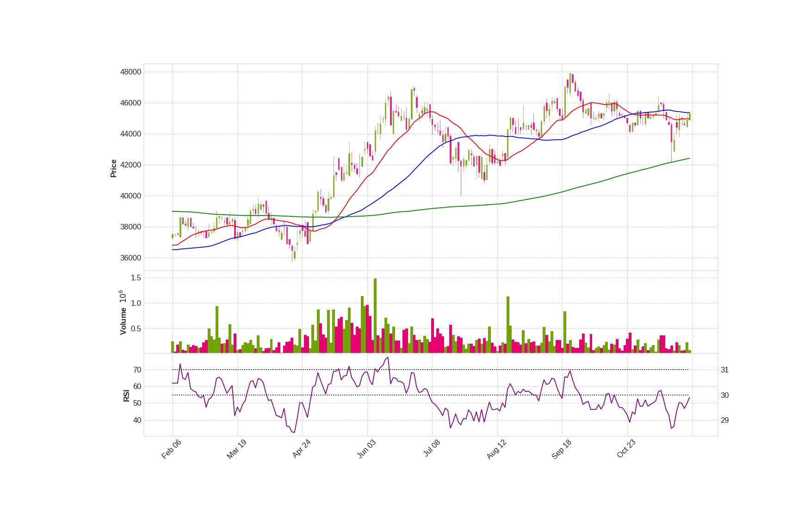Click the 44000 price axis label
Screen dimensions: 798x532
point(130,134)
